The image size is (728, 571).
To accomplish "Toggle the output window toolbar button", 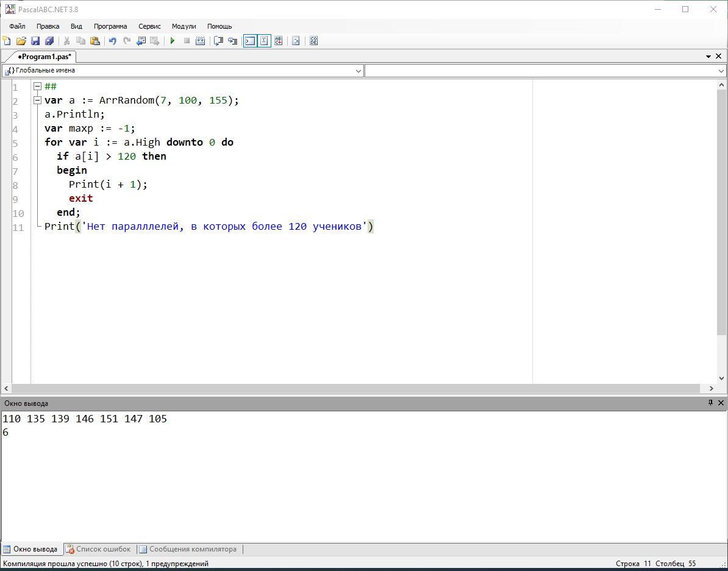I will 250,41.
